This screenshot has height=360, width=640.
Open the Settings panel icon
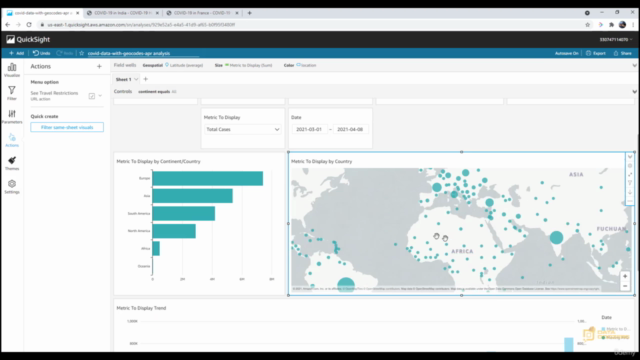[12, 187]
